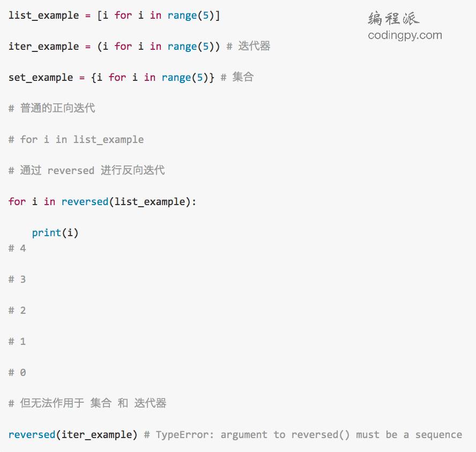
Task: Click set_example at start of third line
Action: point(41,77)
